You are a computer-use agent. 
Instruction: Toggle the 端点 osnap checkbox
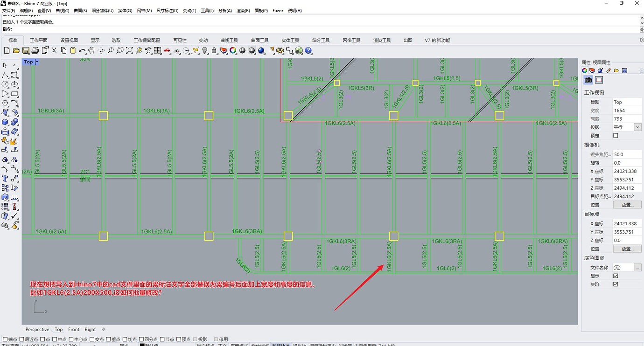pos(4,339)
